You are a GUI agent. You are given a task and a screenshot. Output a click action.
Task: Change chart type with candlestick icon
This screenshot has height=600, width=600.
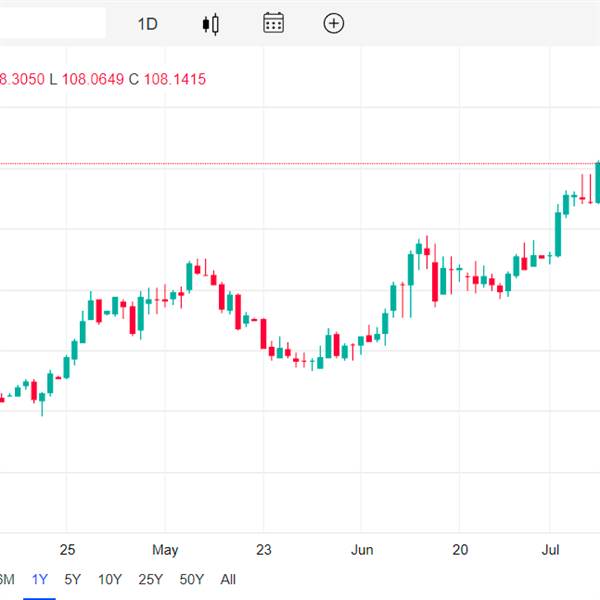[x=210, y=24]
